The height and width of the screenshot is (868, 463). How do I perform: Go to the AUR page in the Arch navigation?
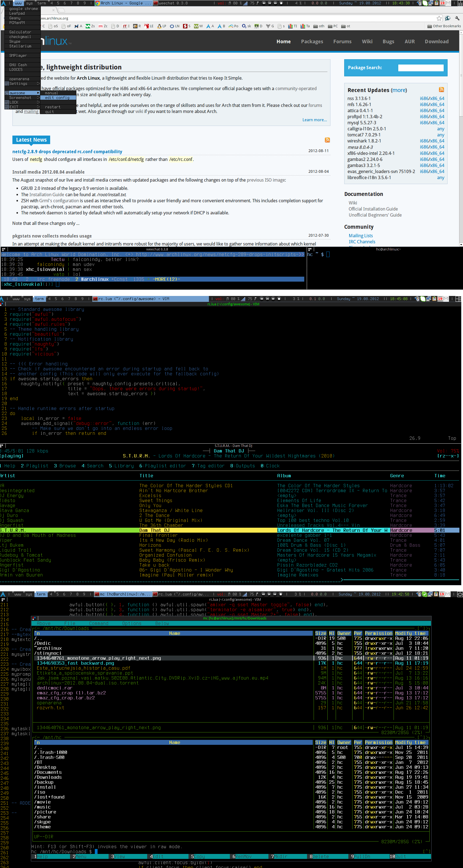click(410, 41)
